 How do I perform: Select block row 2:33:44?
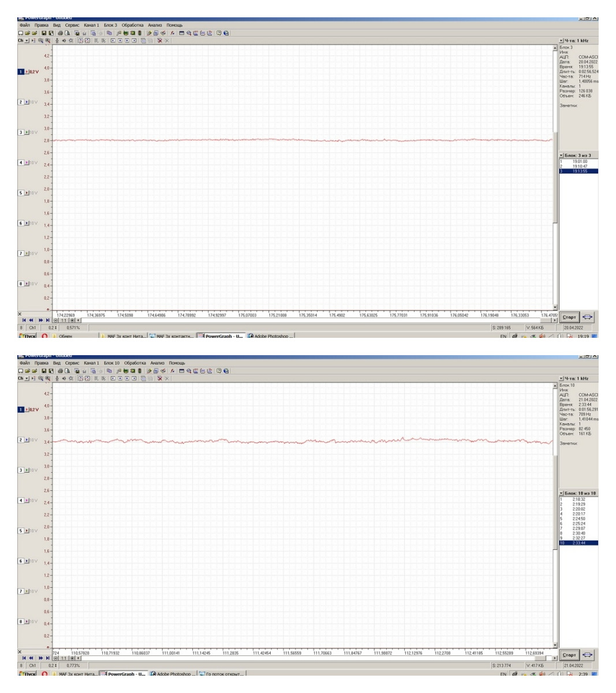(578, 543)
